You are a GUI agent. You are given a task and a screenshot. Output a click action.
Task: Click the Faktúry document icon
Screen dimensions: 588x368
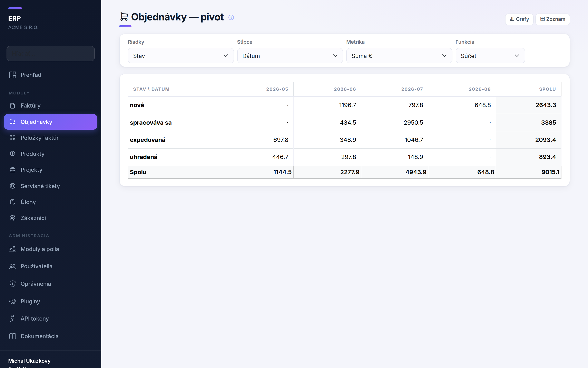tap(13, 106)
